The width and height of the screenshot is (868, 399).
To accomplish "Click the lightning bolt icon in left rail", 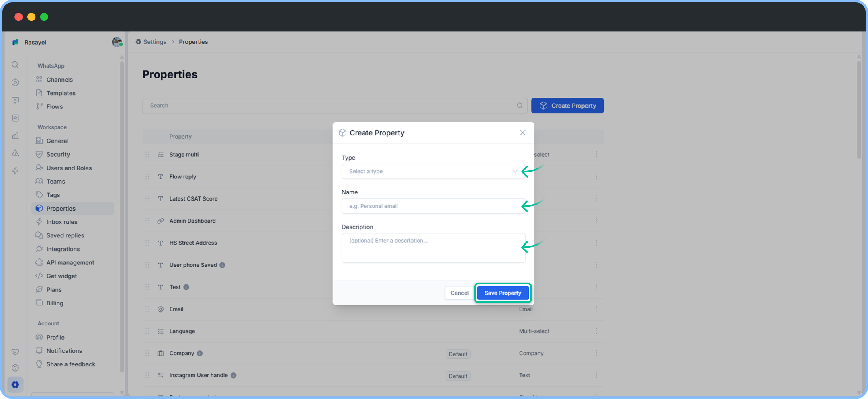I will 15,171.
